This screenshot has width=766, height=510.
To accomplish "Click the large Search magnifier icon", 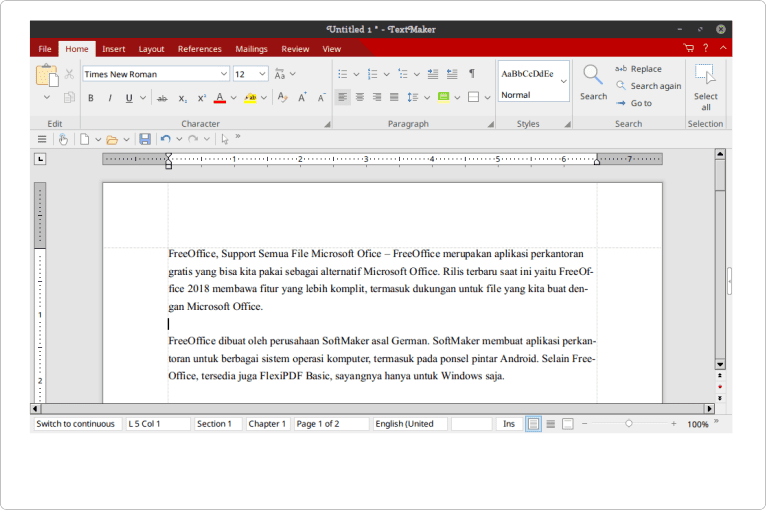I will tap(593, 75).
